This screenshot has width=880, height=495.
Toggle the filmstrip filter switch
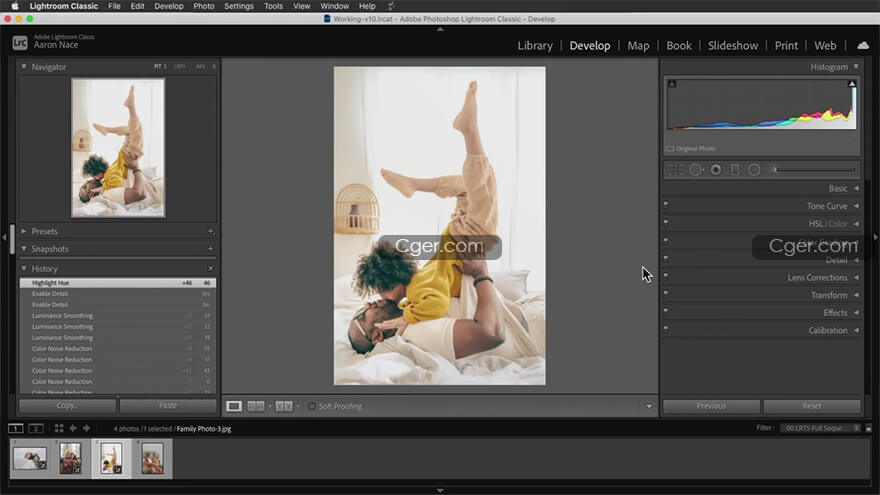tap(869, 428)
